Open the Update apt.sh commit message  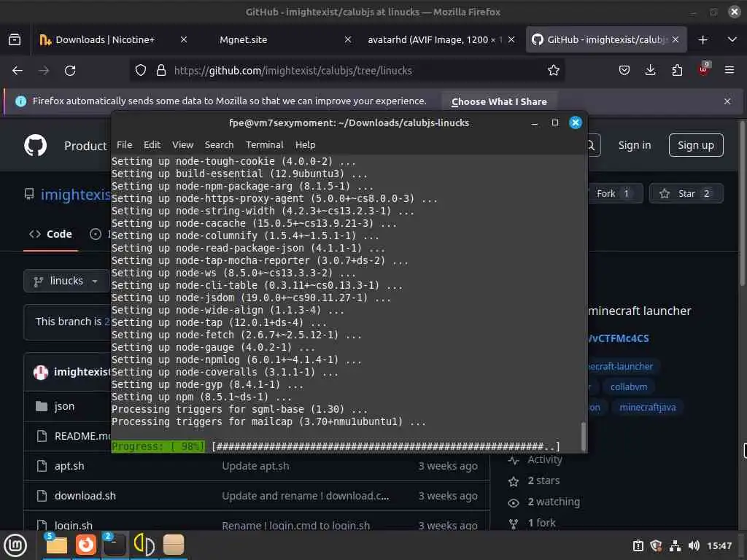click(x=255, y=466)
